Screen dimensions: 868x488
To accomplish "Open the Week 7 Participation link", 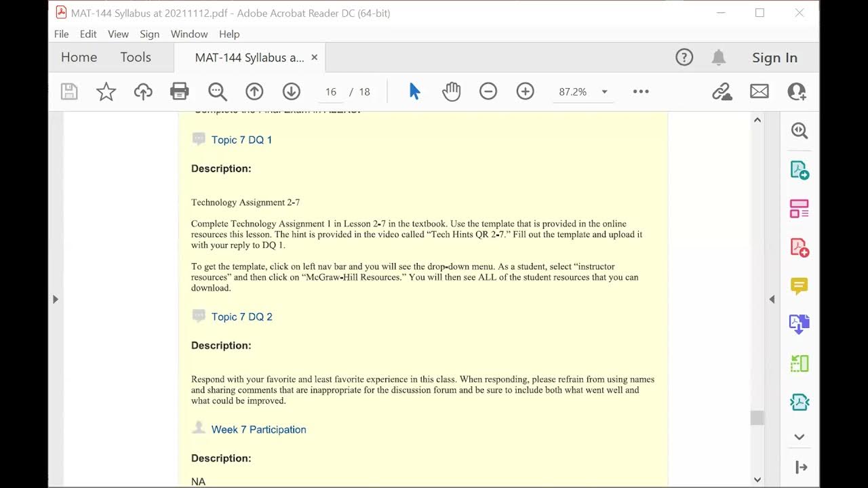I will 258,429.
